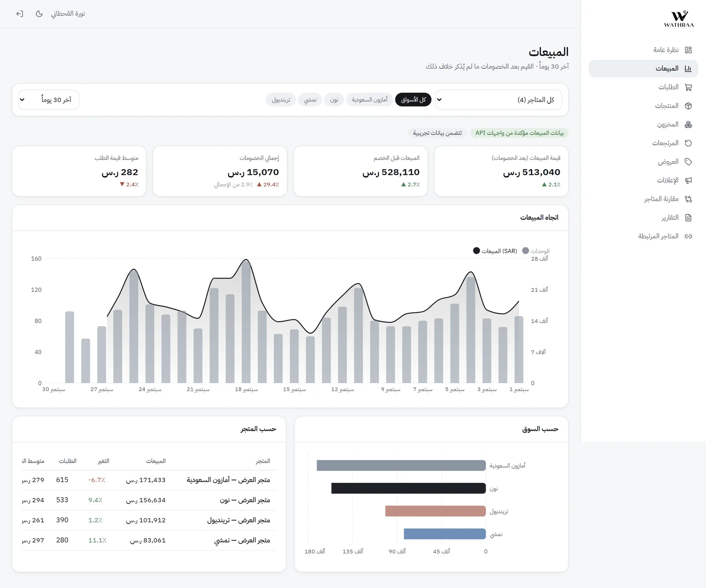Open آخر 30 يوماً period dropdown
Image resolution: width=706 pixels, height=588 pixels.
[x=49, y=100]
